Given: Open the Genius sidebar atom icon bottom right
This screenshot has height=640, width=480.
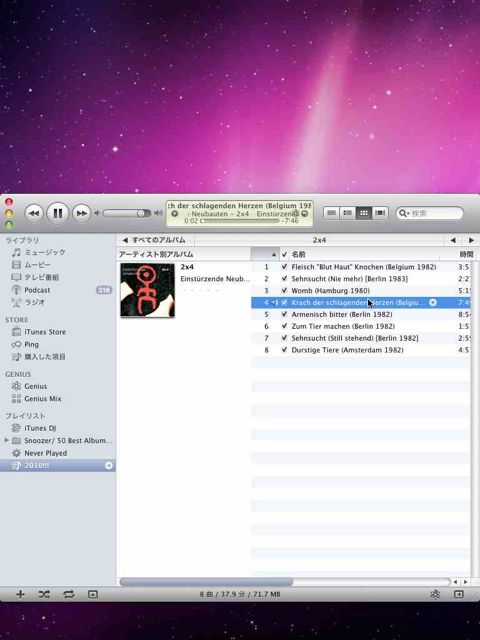Looking at the screenshot, I should point(435,594).
